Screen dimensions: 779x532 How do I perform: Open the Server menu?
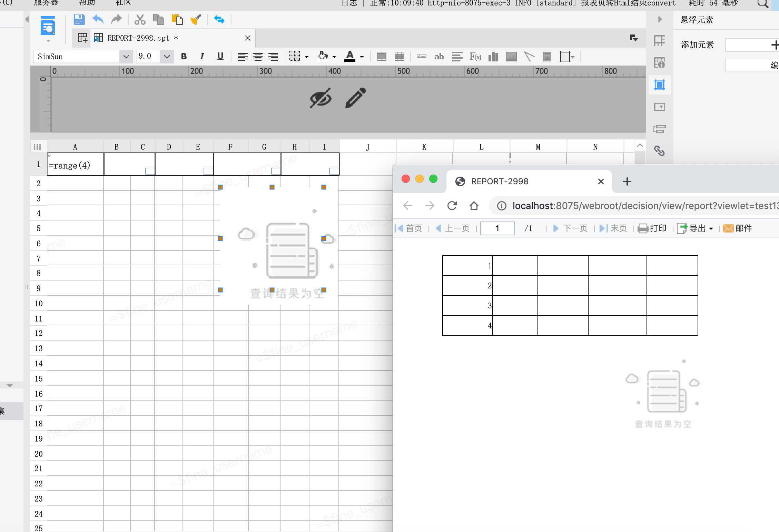(46, 3)
